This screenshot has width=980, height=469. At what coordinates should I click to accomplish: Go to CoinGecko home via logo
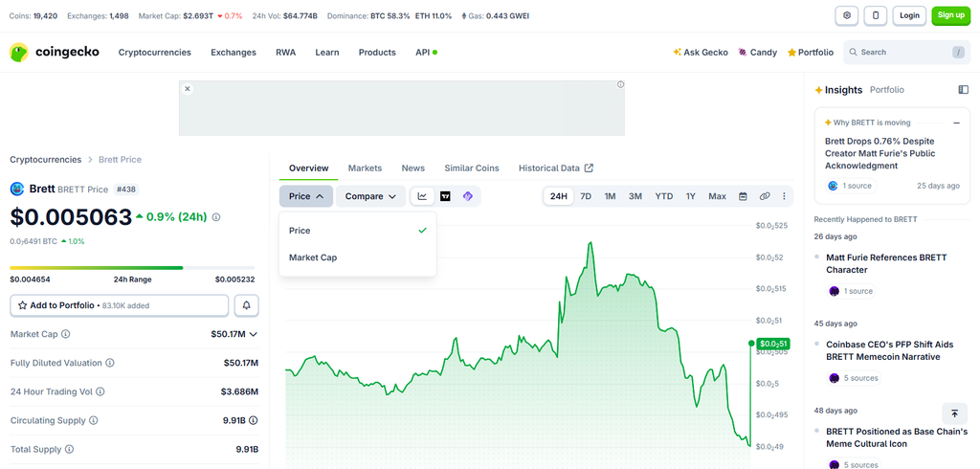pos(55,52)
